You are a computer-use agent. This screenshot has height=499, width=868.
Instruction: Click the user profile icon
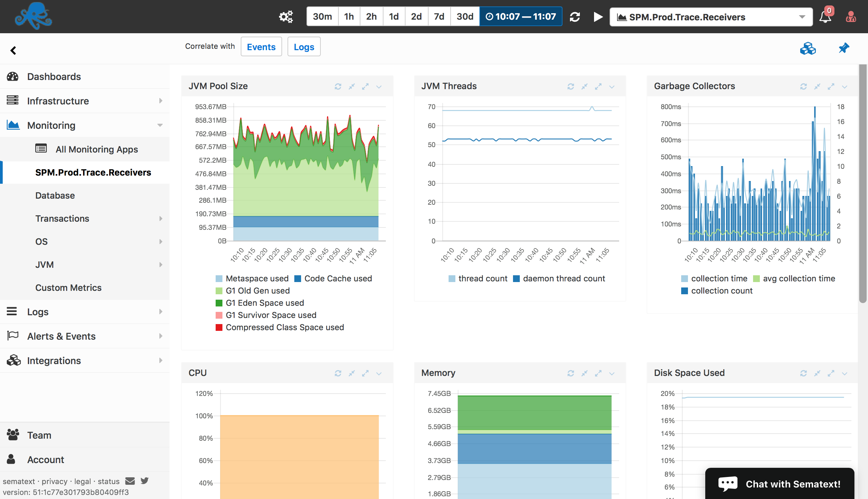[x=850, y=16]
